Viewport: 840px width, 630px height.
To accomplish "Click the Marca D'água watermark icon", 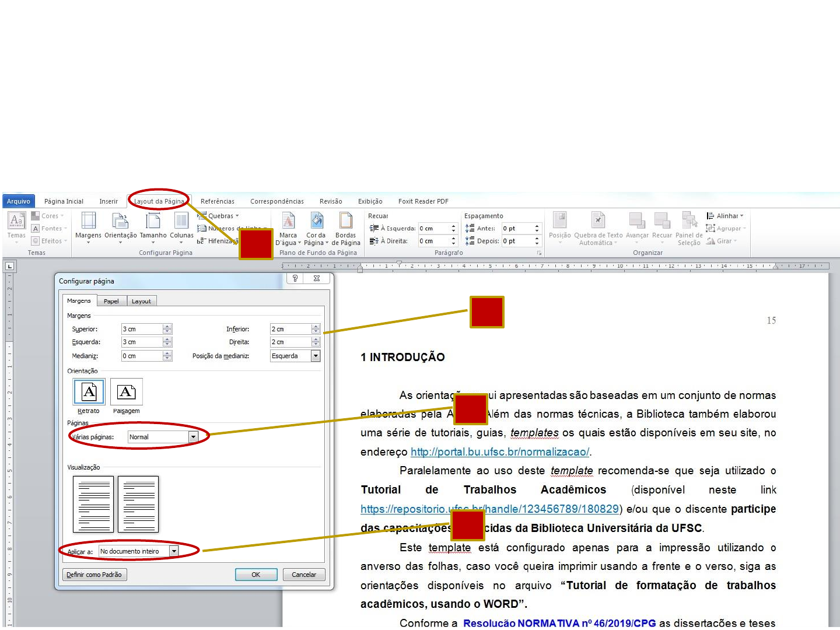I will (288, 222).
